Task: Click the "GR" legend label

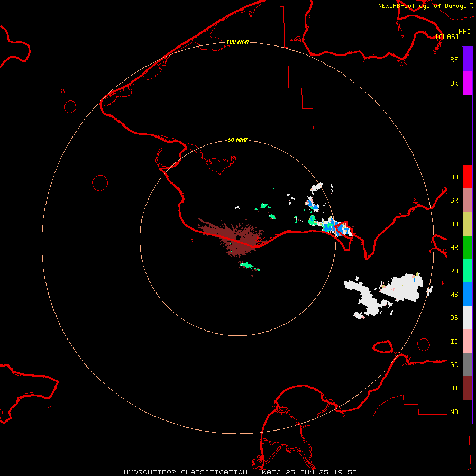Action: 454,200
